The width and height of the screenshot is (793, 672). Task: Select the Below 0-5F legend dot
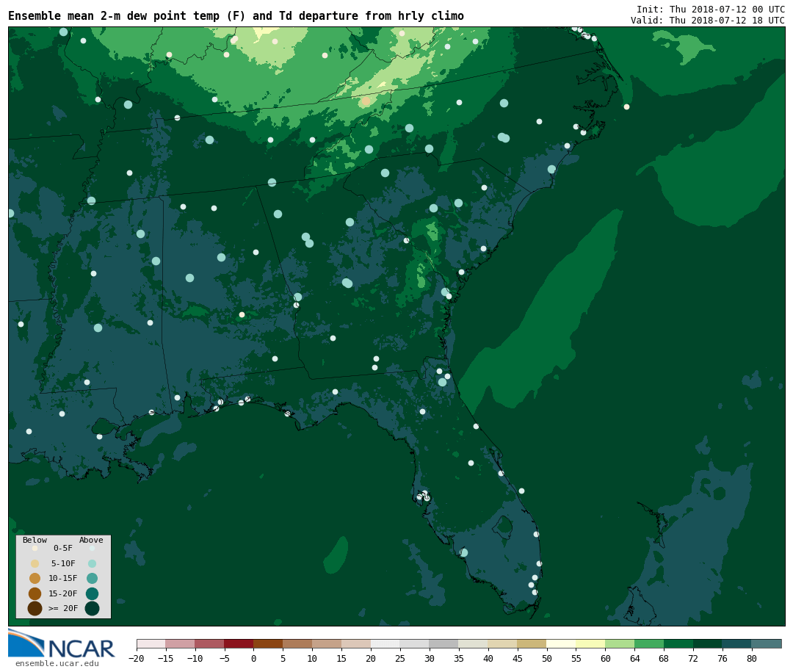(35, 548)
